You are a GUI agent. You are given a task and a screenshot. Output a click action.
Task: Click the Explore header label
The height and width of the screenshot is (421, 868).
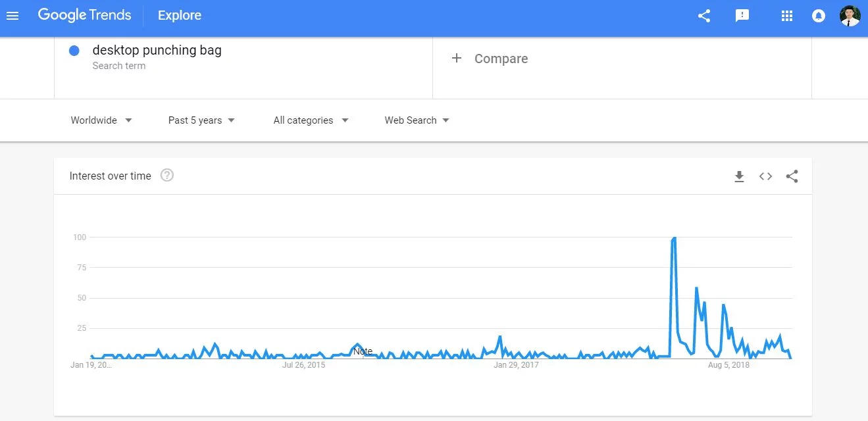click(180, 15)
